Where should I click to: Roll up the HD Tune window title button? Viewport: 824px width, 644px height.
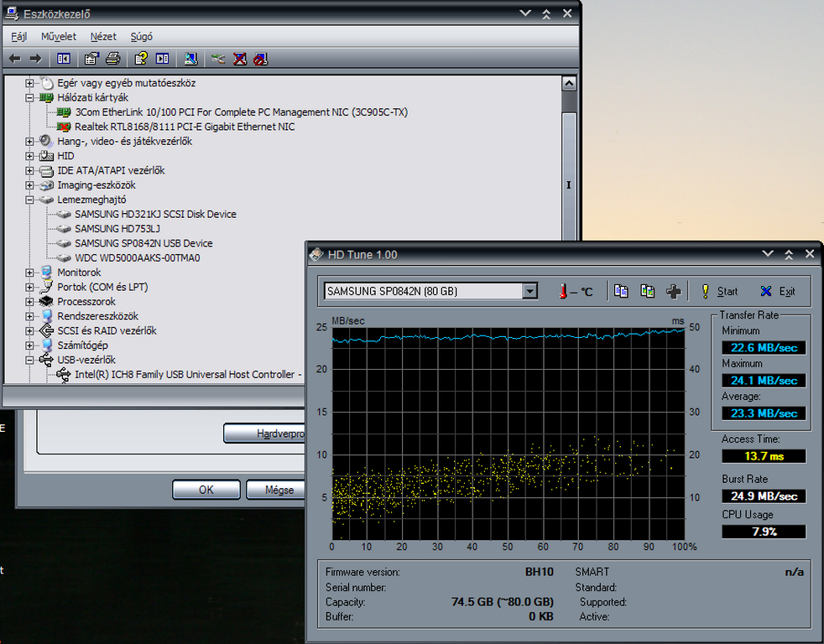789,255
